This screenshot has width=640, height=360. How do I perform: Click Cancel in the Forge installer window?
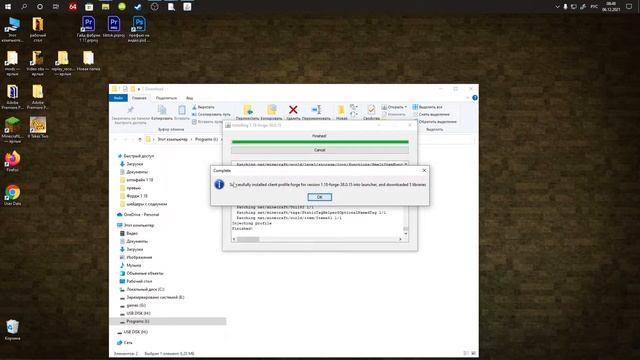pyautogui.click(x=320, y=150)
